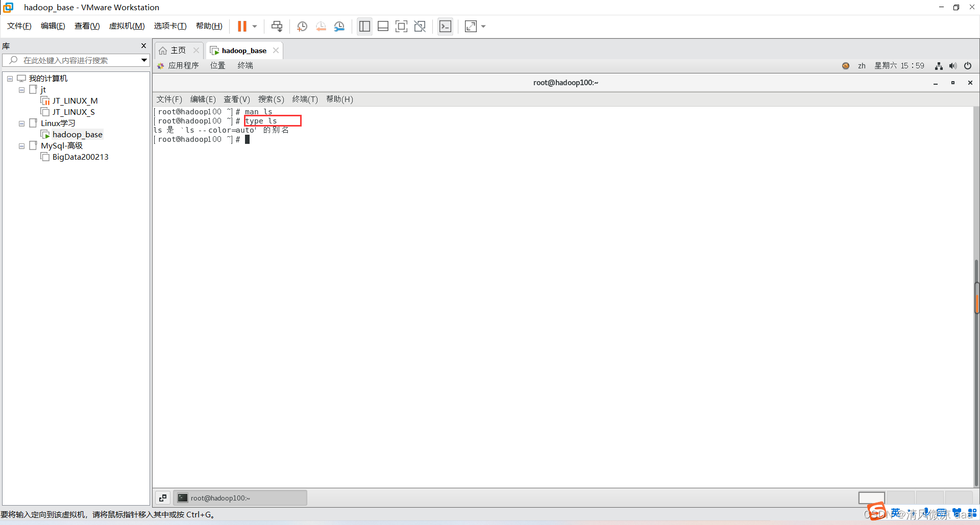This screenshot has width=980, height=525.
Task: Open the snapshot manager icon
Action: coord(339,26)
